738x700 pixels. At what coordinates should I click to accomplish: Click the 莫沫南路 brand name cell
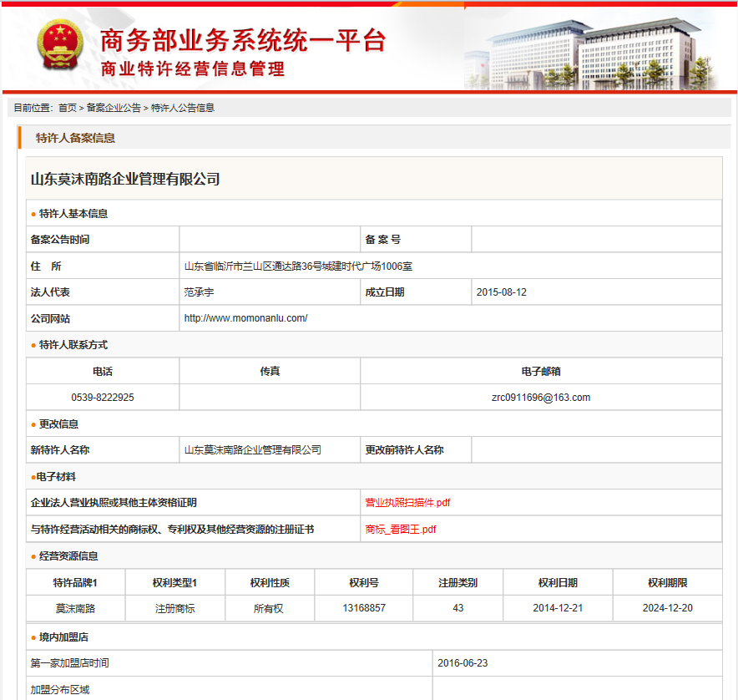click(x=76, y=608)
